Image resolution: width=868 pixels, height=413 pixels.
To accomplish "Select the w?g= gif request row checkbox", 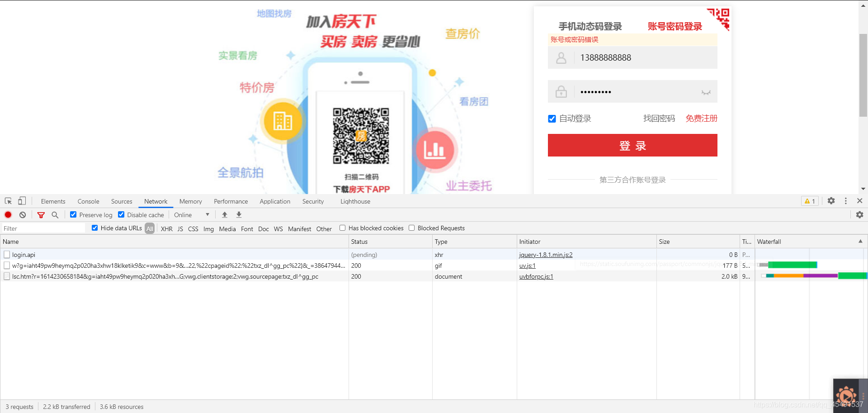I will (7, 266).
